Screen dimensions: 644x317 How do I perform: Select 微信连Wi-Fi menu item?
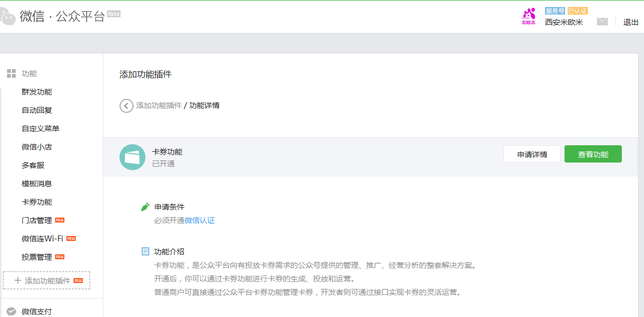42,239
